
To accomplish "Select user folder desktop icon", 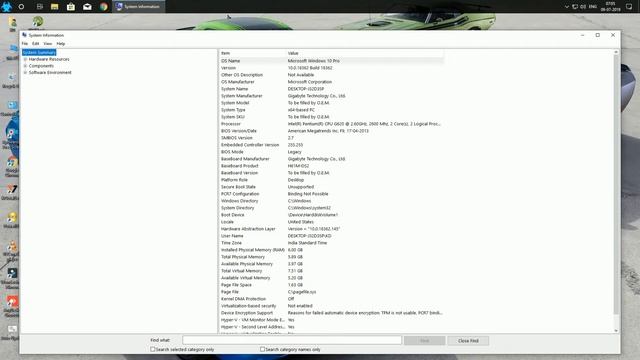I will click(x=13, y=23).
